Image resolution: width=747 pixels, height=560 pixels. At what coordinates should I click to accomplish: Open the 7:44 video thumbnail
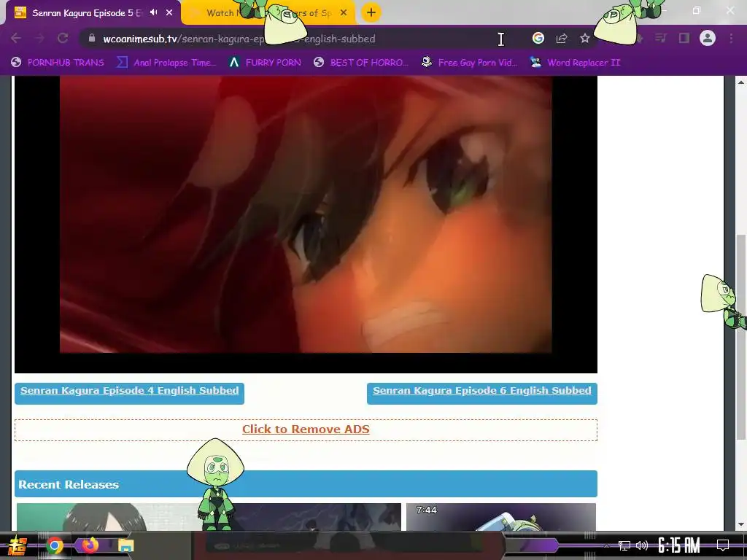[501, 517]
